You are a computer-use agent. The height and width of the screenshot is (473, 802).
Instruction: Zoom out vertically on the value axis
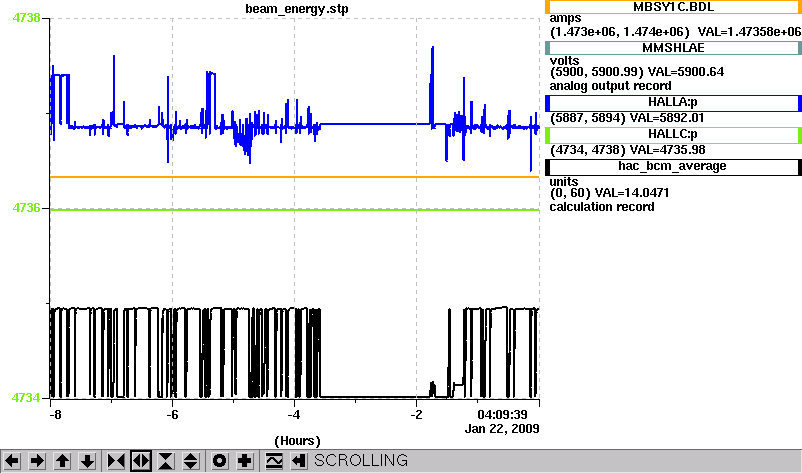[x=191, y=461]
